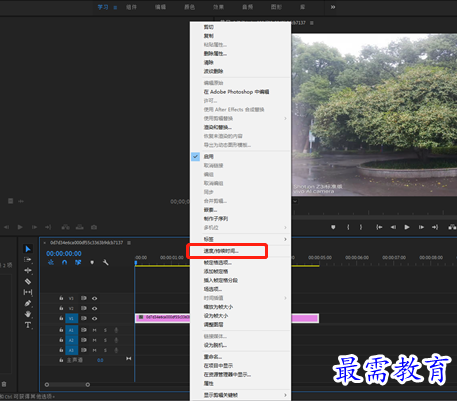Click Source monitor insert button
The height and width of the screenshot is (401, 457).
pyautogui.click(x=65, y=227)
